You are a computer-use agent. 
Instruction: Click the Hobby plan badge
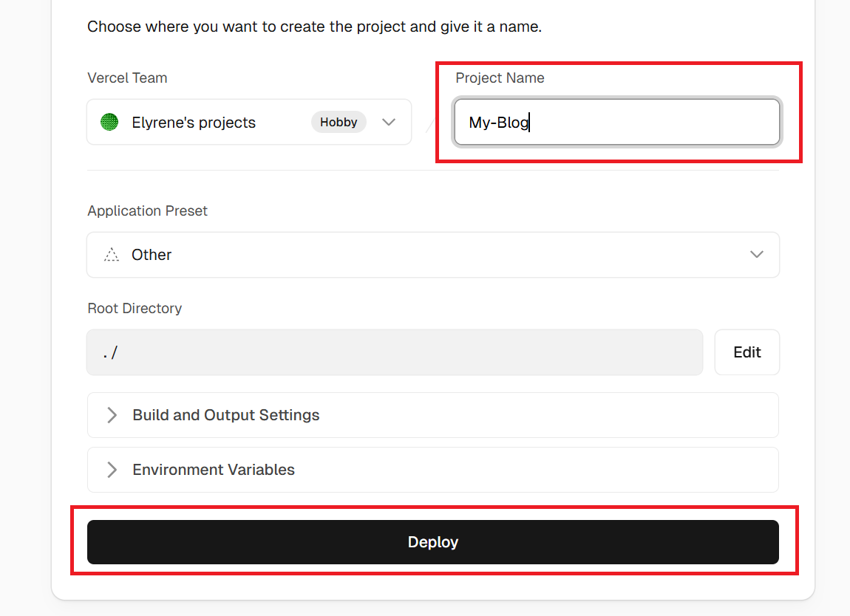(339, 123)
